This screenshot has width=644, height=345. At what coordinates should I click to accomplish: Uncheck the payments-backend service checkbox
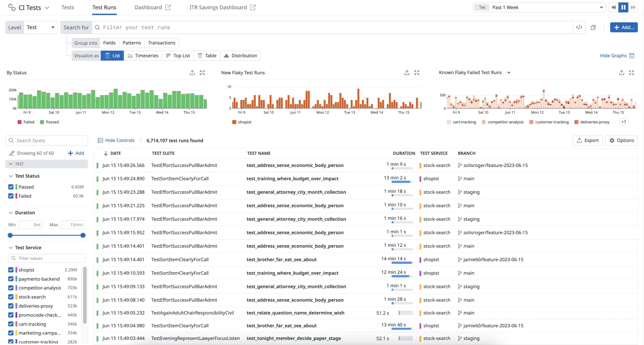click(x=11, y=279)
